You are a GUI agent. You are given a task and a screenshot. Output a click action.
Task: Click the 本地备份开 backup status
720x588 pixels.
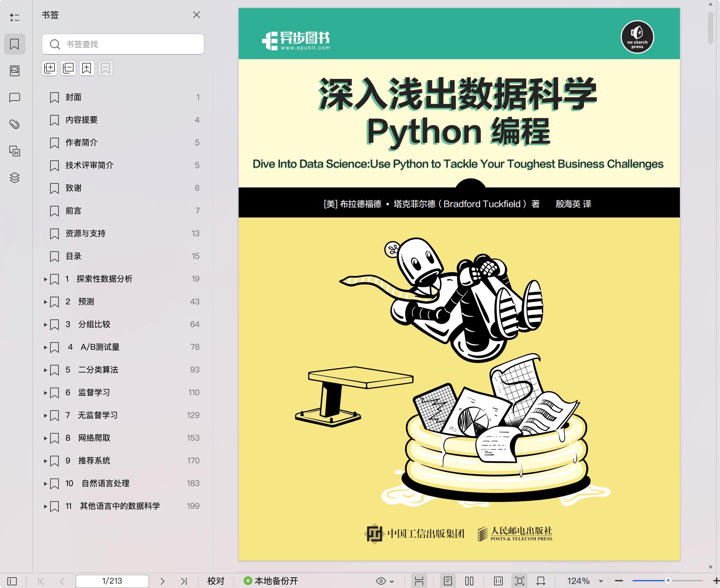pyautogui.click(x=271, y=581)
